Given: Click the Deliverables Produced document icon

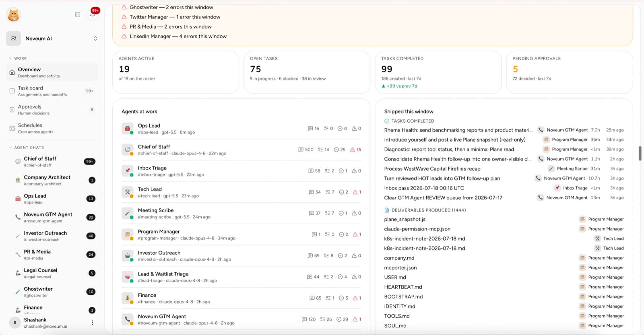Looking at the screenshot, I should [x=387, y=210].
